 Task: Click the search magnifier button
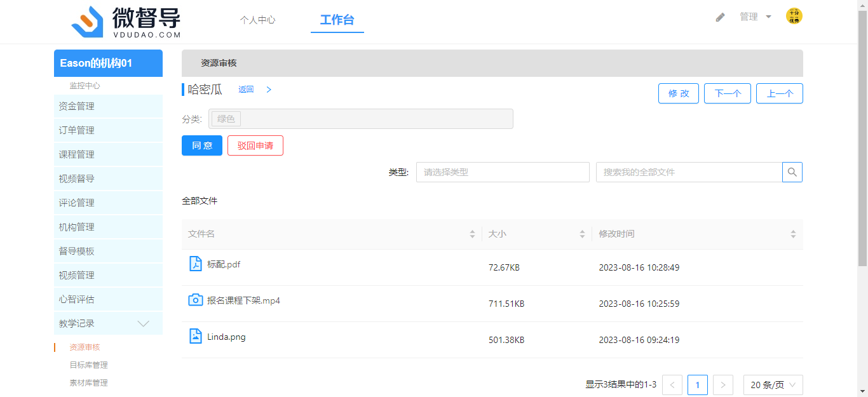pyautogui.click(x=792, y=172)
